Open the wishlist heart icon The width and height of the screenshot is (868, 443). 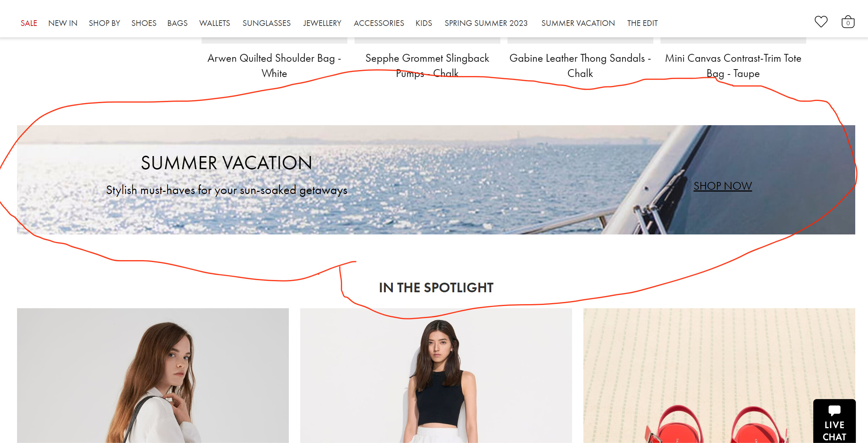click(821, 22)
